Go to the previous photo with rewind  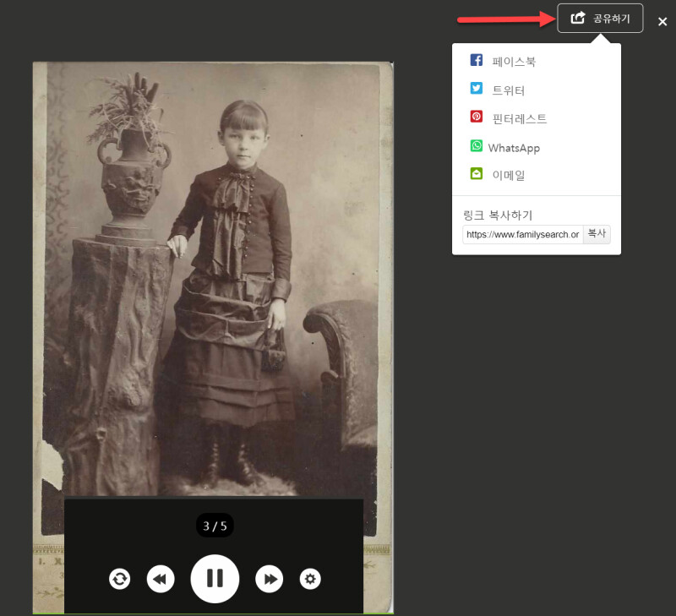(x=161, y=579)
